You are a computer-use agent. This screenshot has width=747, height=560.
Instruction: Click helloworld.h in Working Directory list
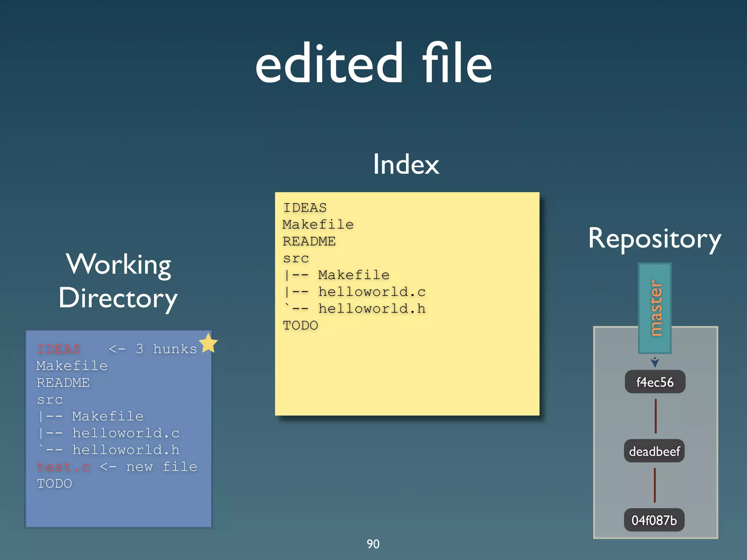pyautogui.click(x=126, y=450)
